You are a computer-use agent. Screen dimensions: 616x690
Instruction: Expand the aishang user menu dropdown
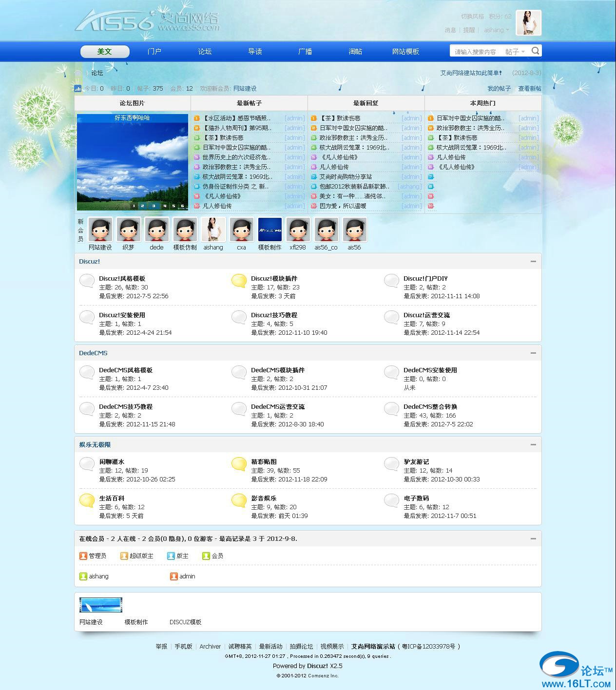coord(497,30)
